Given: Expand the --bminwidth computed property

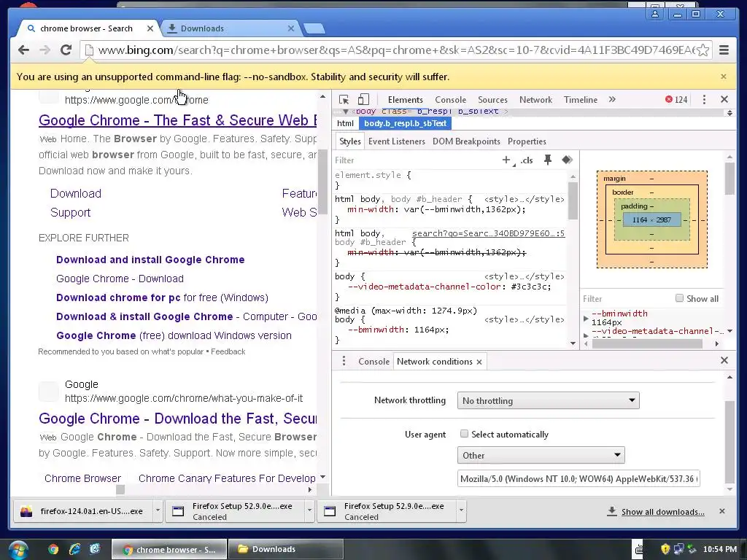Looking at the screenshot, I should [586, 318].
